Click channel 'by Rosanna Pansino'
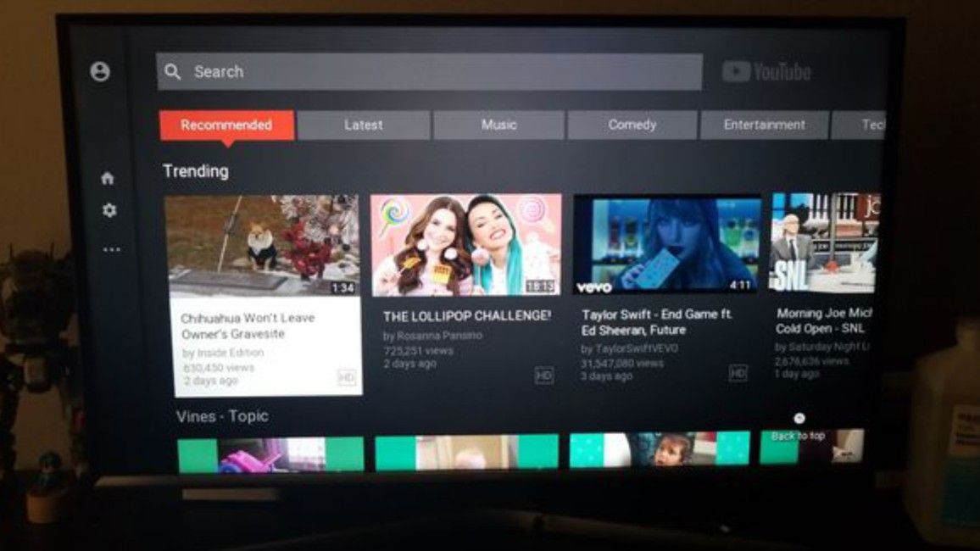The height and width of the screenshot is (551, 980). 432,336
